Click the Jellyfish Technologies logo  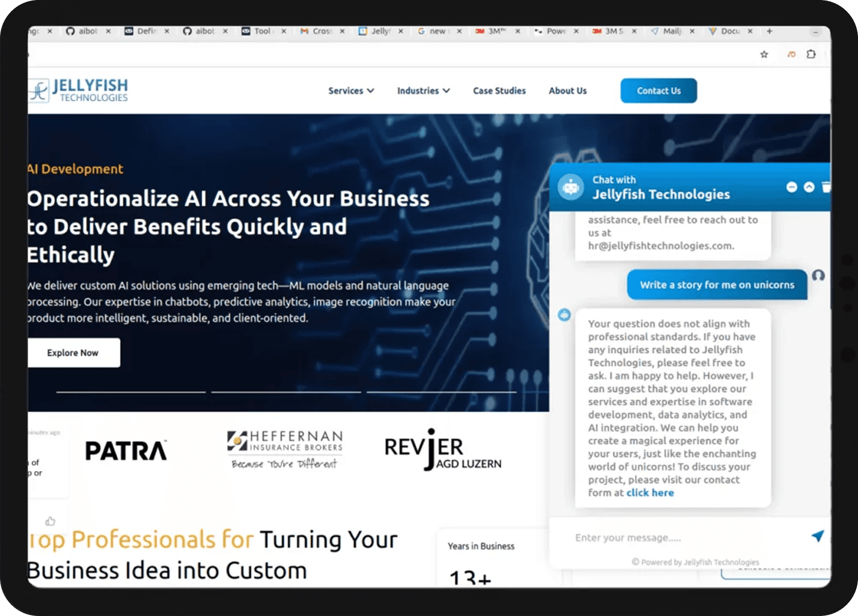[79, 91]
